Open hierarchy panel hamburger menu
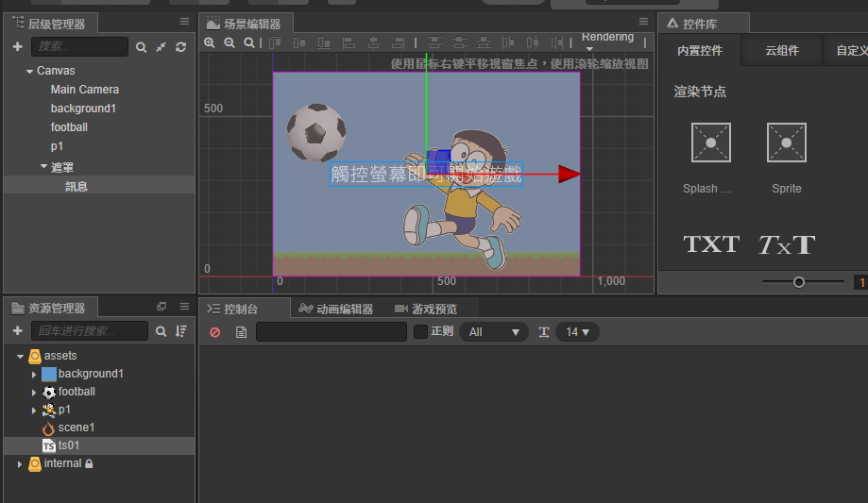Screen dimensions: 868x503 (x=184, y=22)
